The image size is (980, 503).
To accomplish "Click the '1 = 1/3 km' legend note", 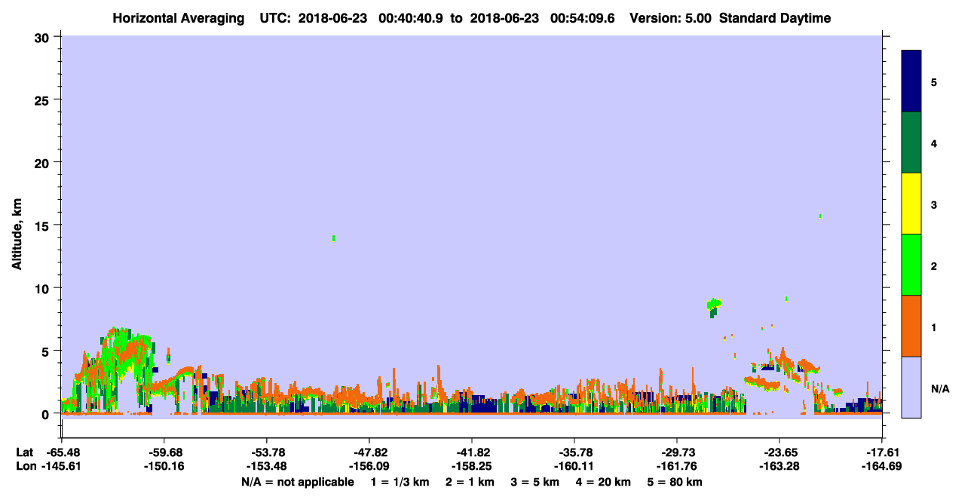I will pos(400,482).
